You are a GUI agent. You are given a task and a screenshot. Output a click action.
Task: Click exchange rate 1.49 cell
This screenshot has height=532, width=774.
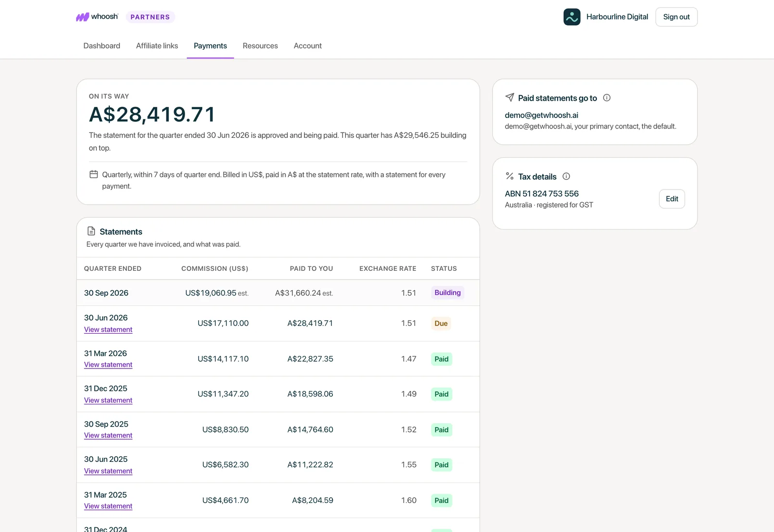coord(409,394)
